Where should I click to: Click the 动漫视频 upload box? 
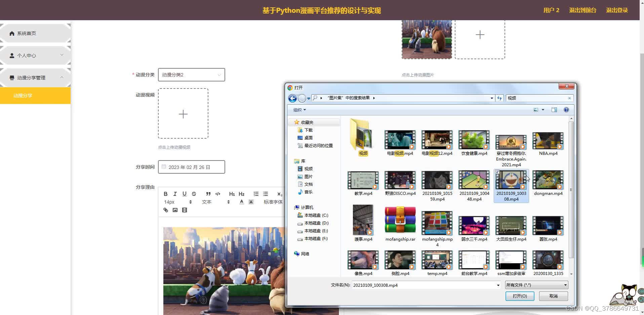(183, 114)
